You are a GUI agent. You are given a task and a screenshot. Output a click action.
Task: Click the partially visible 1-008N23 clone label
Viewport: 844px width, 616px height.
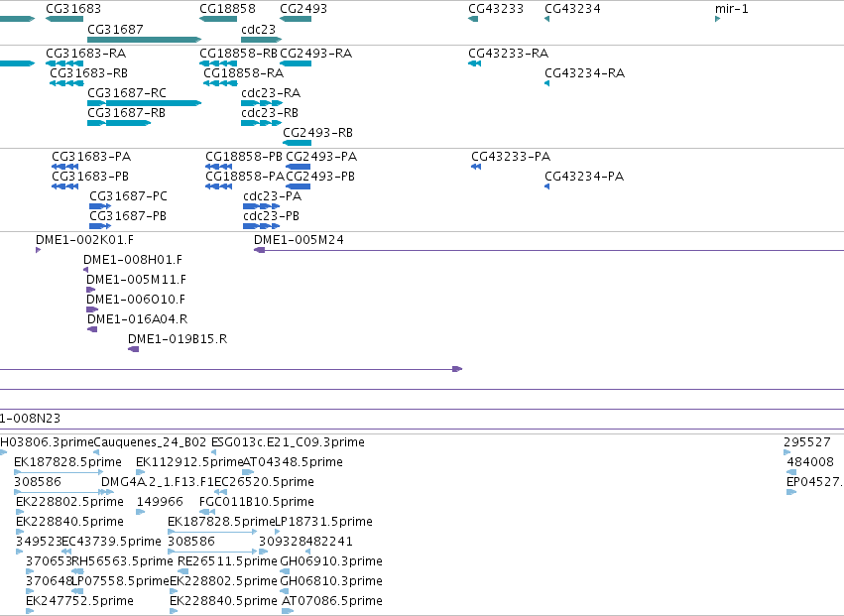[x=30, y=419]
